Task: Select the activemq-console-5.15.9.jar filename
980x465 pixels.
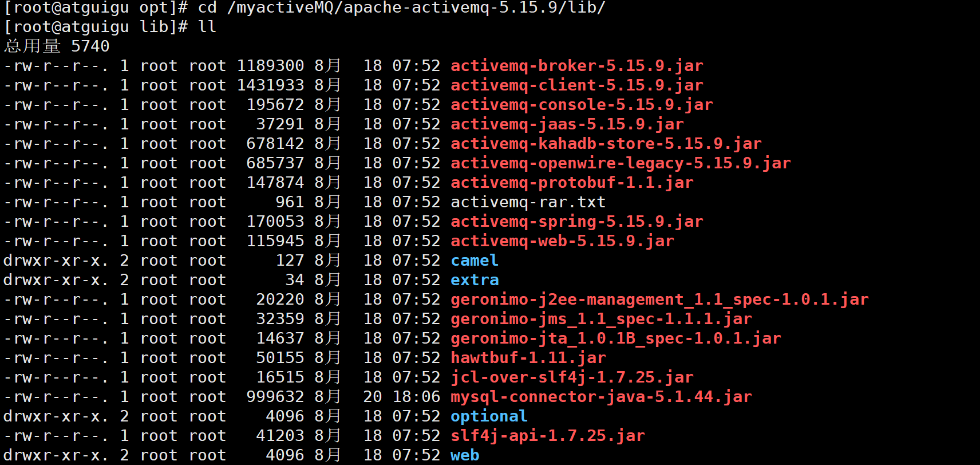Action: (x=582, y=105)
